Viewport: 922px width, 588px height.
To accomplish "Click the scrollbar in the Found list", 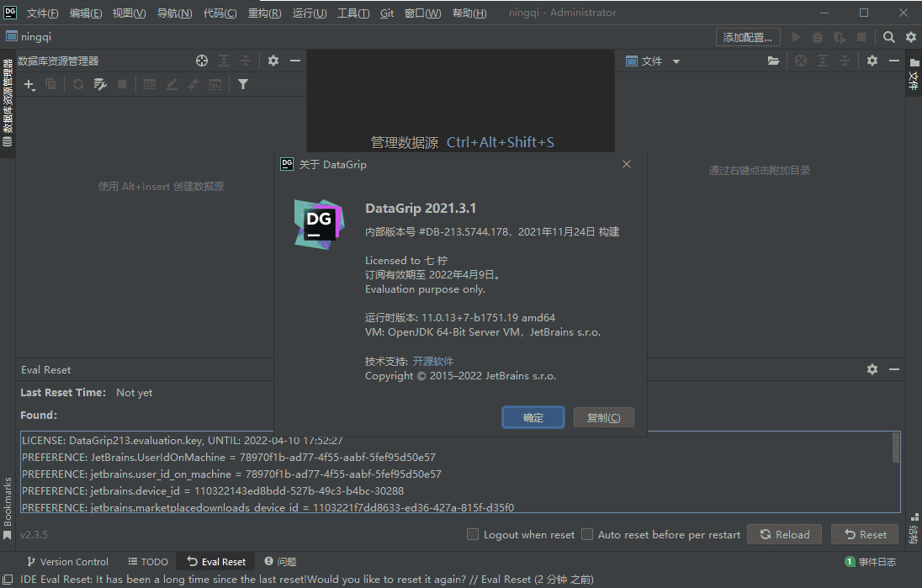I will click(895, 450).
